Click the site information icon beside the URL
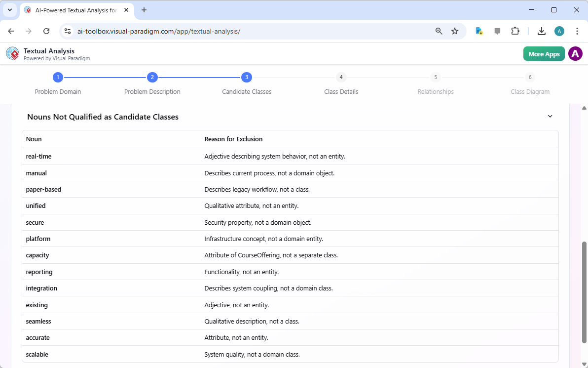The width and height of the screenshot is (588, 368). coord(67,31)
